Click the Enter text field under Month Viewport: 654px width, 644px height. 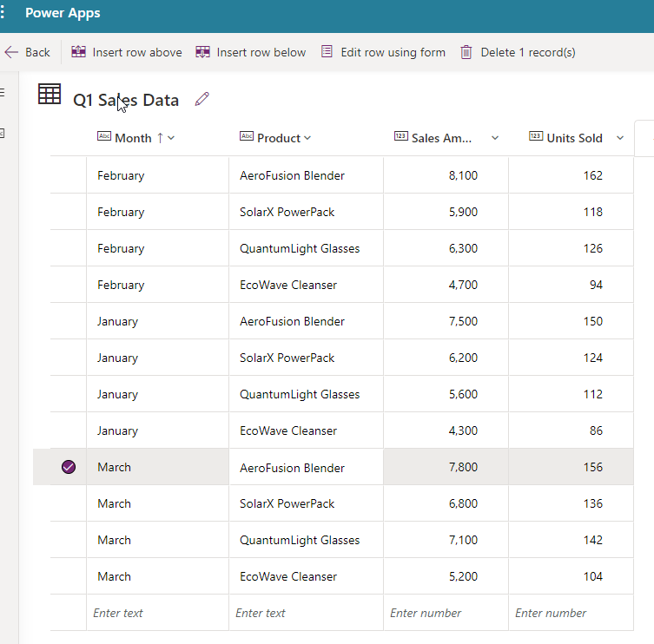(x=158, y=613)
